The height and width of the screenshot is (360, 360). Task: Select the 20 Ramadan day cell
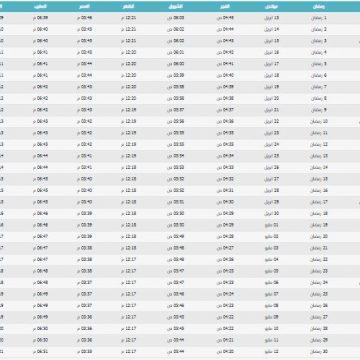tap(319, 236)
